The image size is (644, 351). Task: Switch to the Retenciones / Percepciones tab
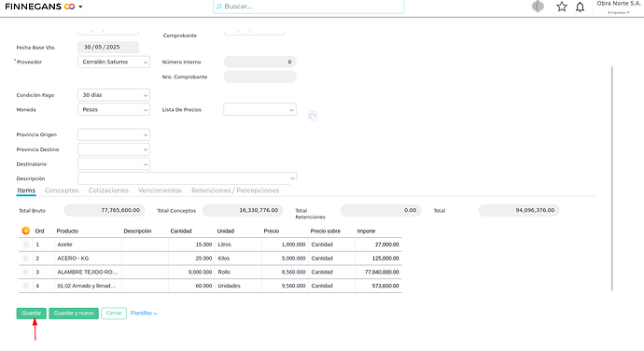pos(235,190)
